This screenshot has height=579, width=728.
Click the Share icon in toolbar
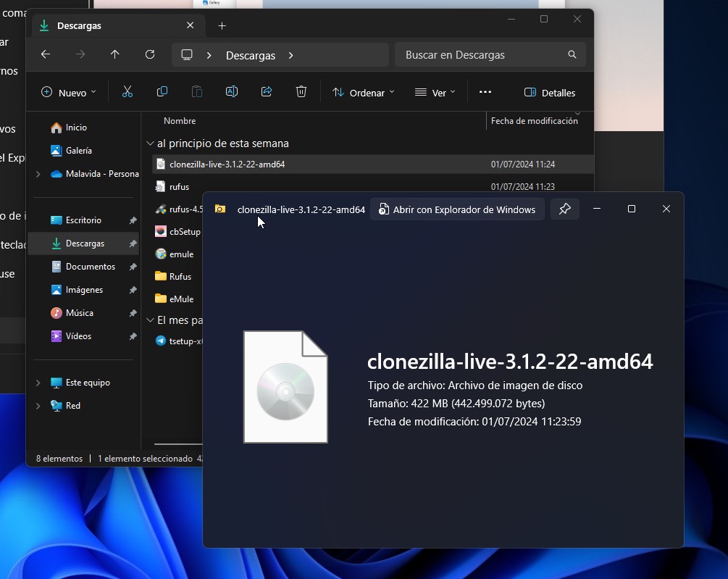tap(267, 92)
